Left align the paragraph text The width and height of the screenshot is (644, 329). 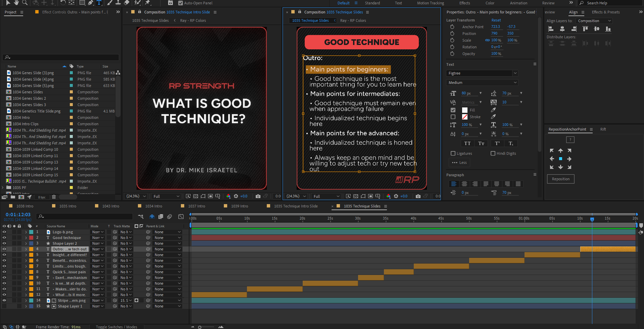(x=454, y=184)
